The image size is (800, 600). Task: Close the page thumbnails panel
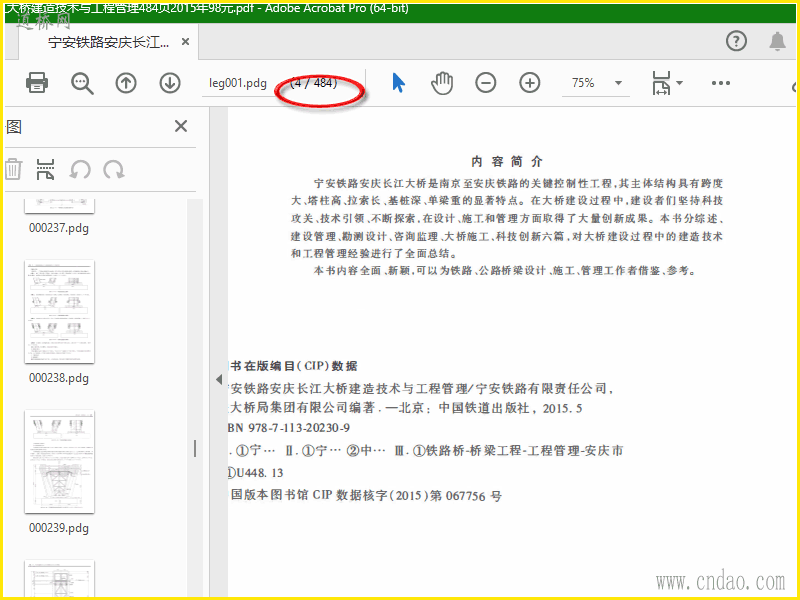[181, 126]
